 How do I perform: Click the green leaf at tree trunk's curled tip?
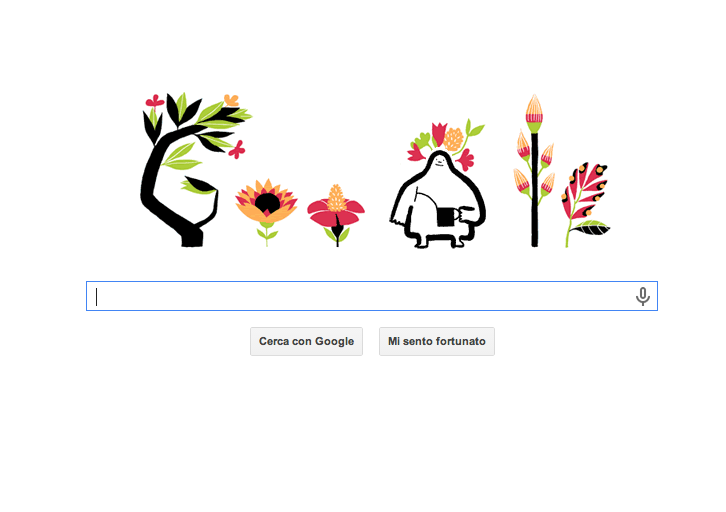pyautogui.click(x=197, y=185)
